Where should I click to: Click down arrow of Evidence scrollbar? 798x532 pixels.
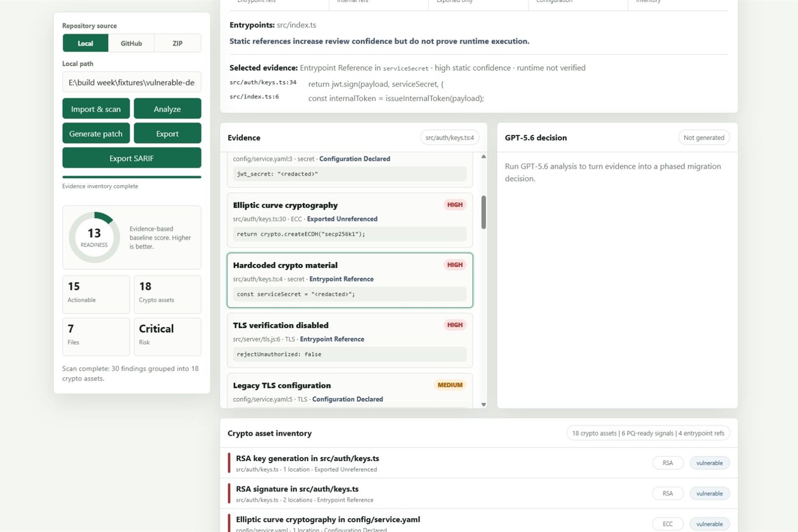tap(484, 404)
